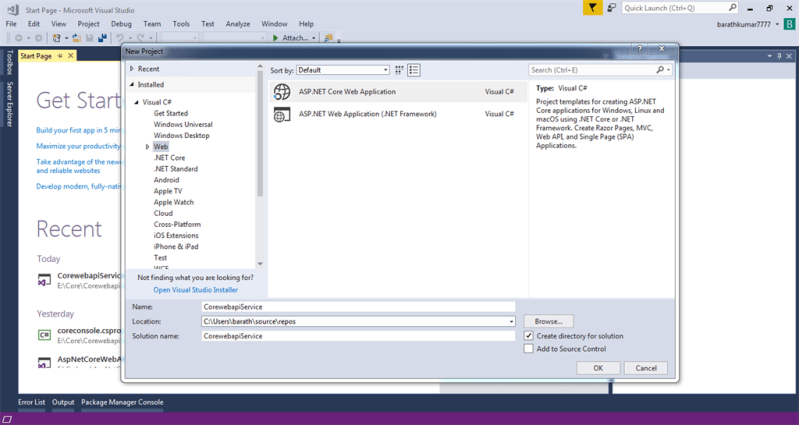Click the ASP.NET Core Web Application globe icon

pyautogui.click(x=282, y=92)
